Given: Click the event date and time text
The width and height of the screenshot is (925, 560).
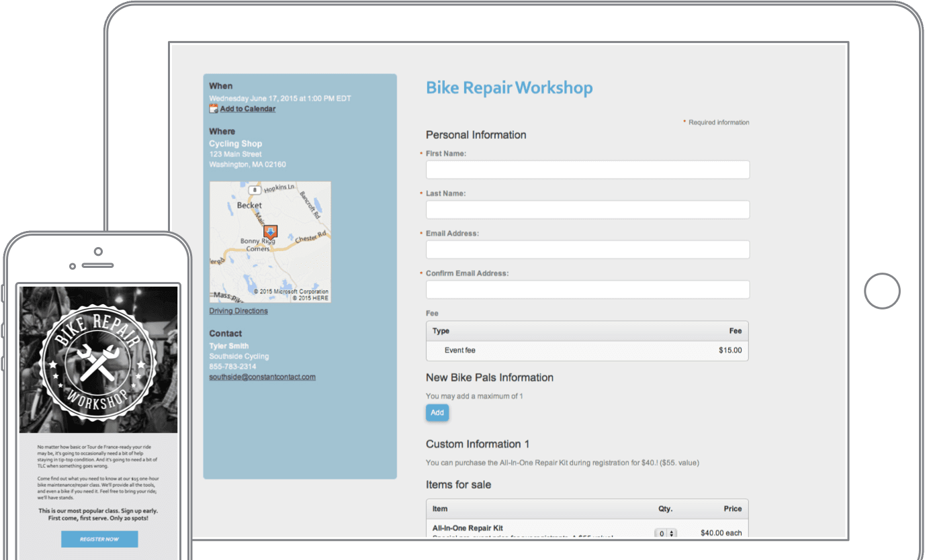Looking at the screenshot, I should (280, 99).
